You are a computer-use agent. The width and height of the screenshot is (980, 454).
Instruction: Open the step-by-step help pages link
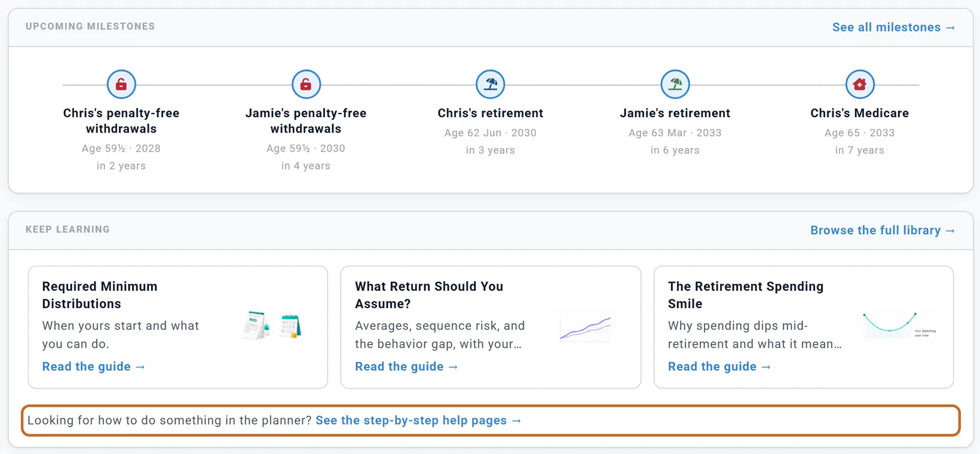click(x=418, y=421)
